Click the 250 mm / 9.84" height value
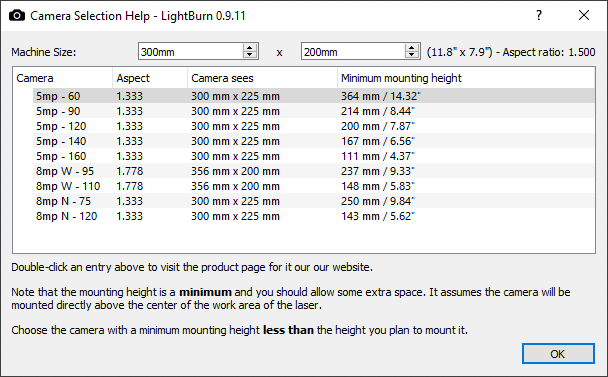This screenshot has height=377, width=608. click(x=378, y=201)
